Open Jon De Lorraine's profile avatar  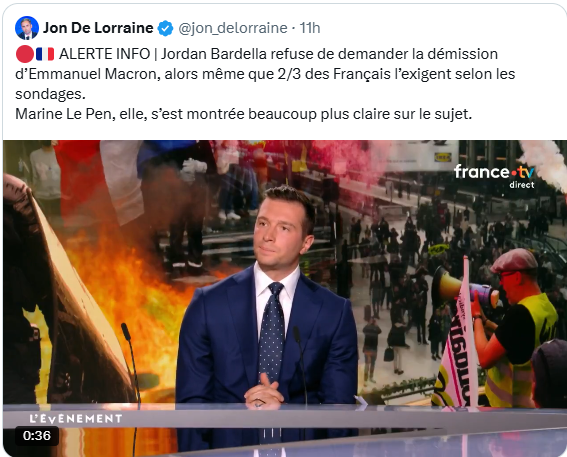coord(27,28)
